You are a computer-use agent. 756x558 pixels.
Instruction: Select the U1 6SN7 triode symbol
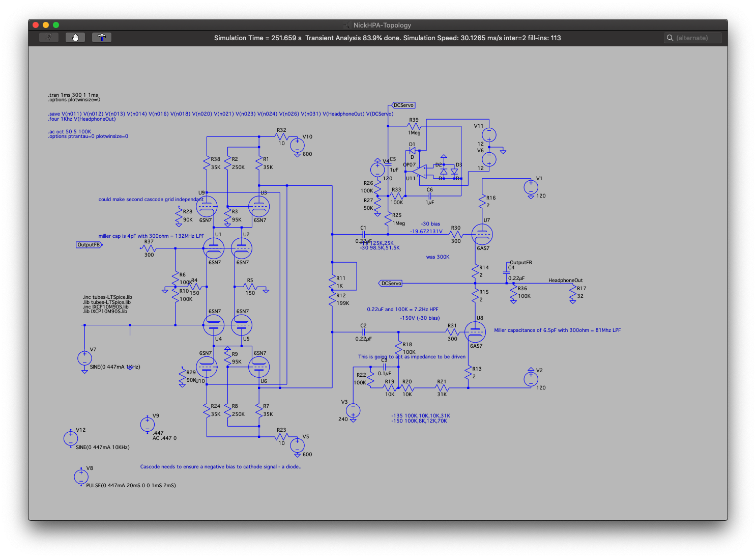pyautogui.click(x=214, y=248)
